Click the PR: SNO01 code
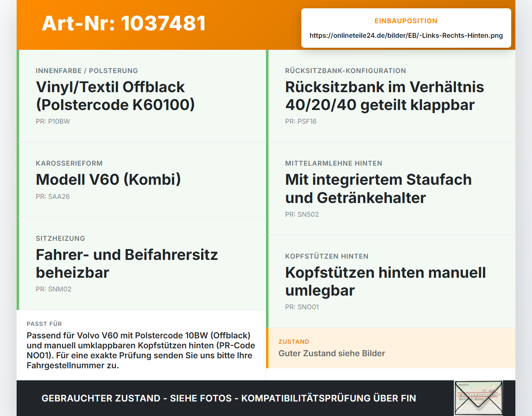532x416 pixels. tap(302, 307)
